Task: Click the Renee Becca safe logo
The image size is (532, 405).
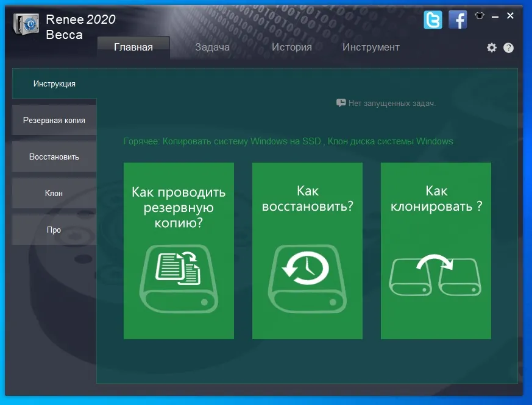Action: click(26, 24)
